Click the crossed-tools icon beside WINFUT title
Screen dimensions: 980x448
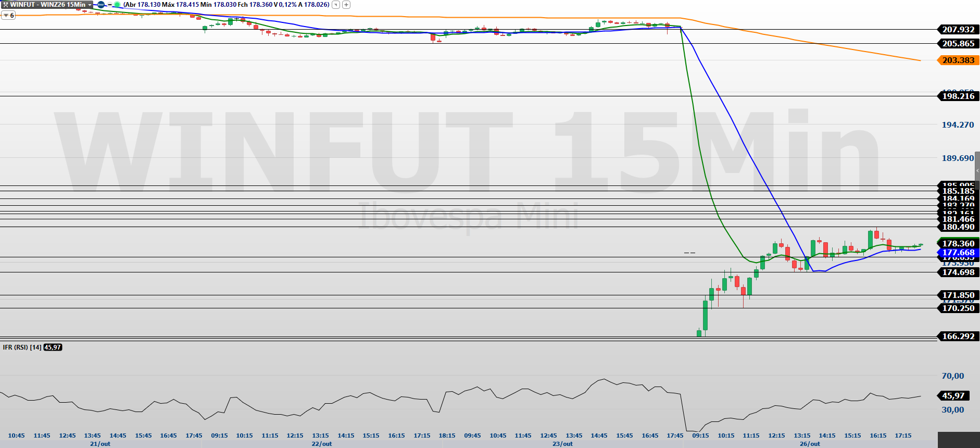tap(6, 5)
